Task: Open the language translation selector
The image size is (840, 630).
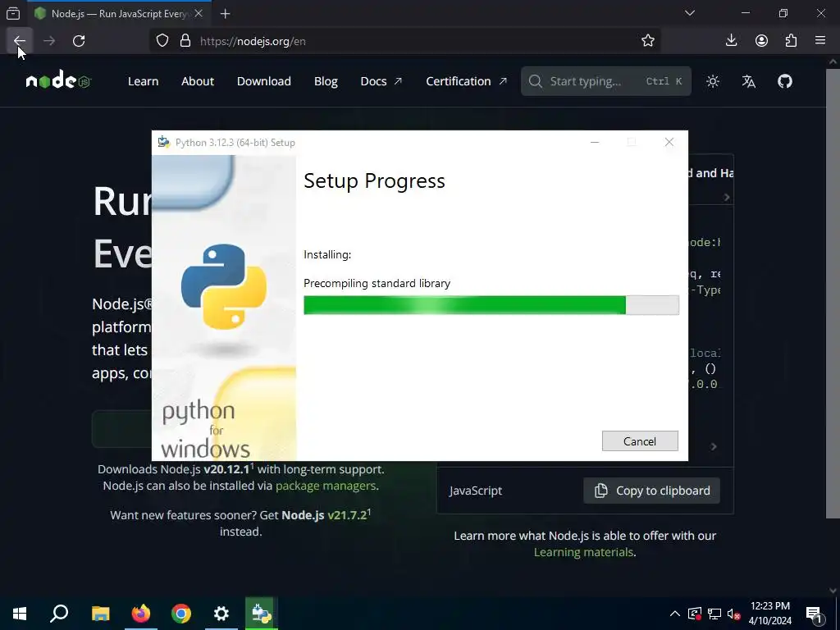Action: pos(749,81)
